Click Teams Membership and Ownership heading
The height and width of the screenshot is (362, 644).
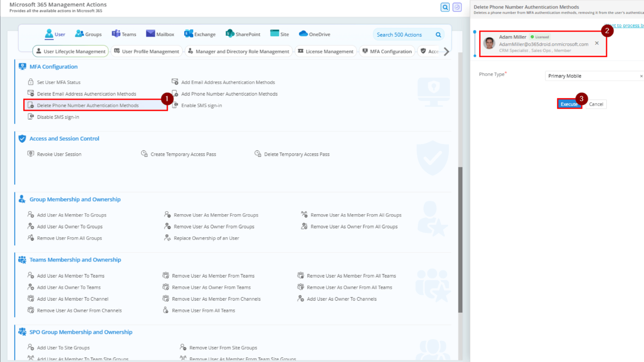coord(75,260)
